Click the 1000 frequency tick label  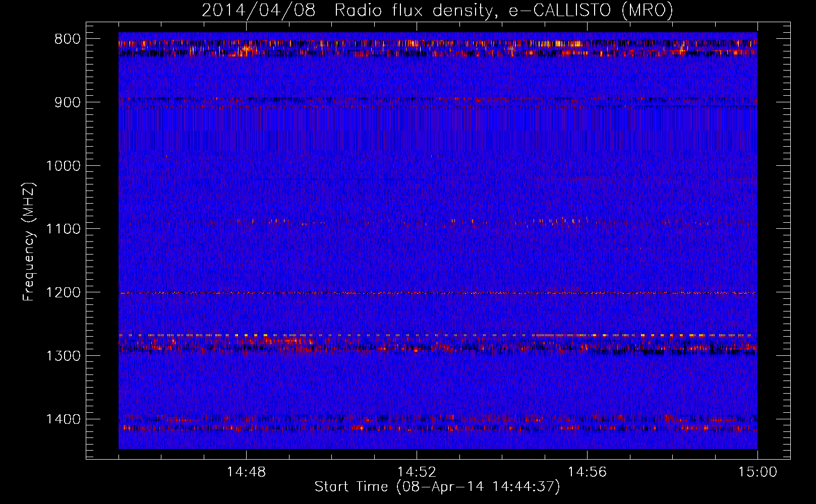pyautogui.click(x=63, y=166)
